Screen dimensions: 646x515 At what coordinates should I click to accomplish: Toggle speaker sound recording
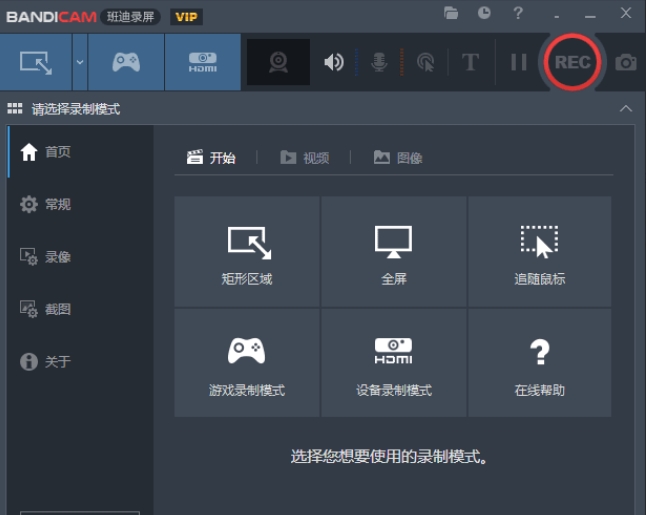click(x=334, y=62)
